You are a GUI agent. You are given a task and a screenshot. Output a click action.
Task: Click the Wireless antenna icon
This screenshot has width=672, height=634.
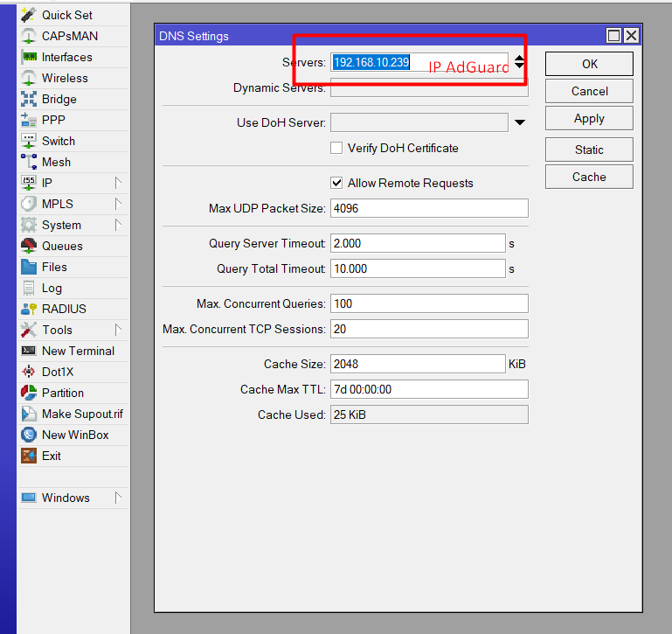pyautogui.click(x=28, y=78)
